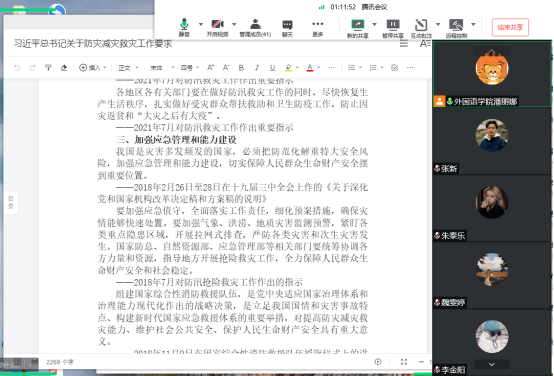This screenshot has width=554, height=376.
Task: Open more text formatting options after font color
Action: [x=331, y=67]
